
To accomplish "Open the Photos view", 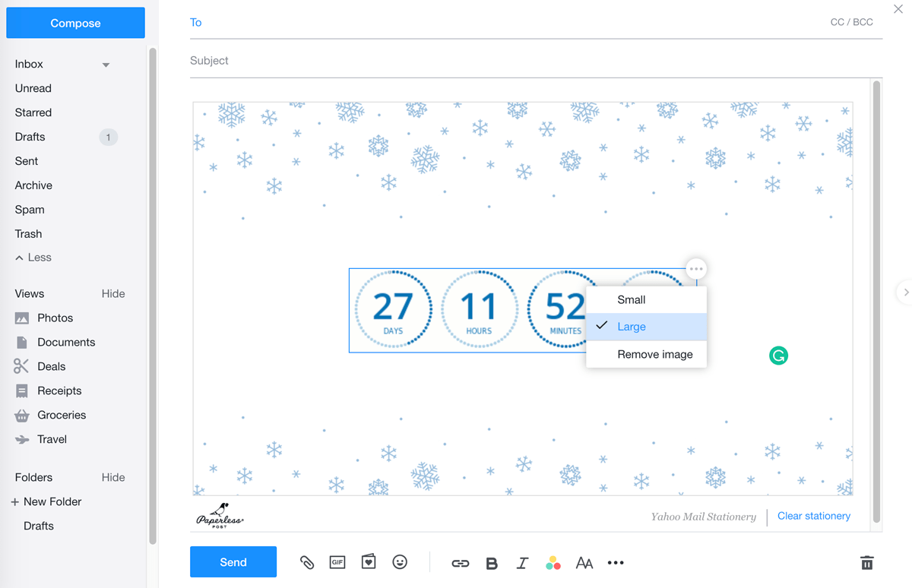I will tap(55, 318).
